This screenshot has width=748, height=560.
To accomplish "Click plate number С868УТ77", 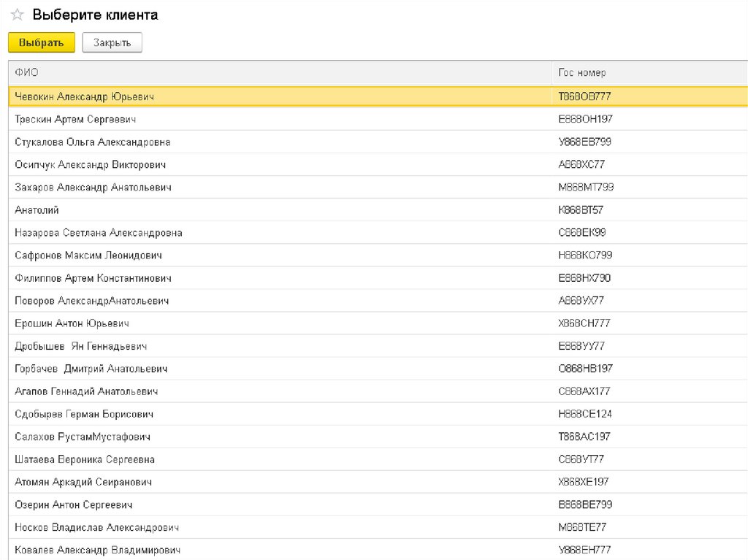I will 581,459.
